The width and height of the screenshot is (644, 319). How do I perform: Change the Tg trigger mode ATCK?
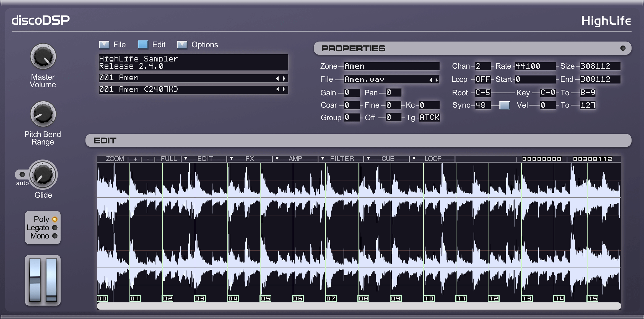click(x=429, y=118)
